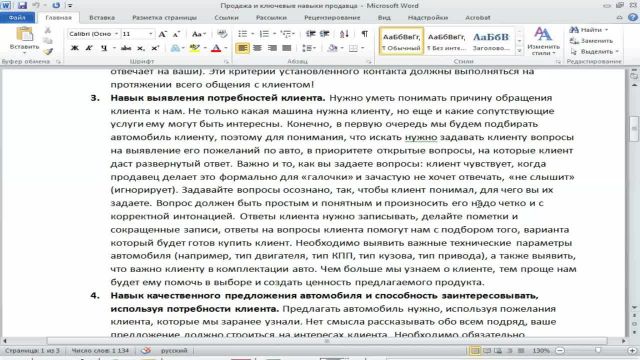Image resolution: width=640 pixels, height=360 pixels.
Task: Switch to the Рецензирование tab
Action: click(332, 18)
